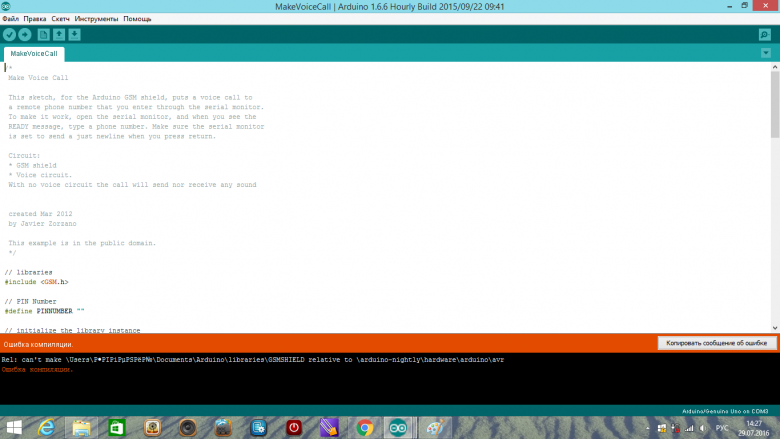Screen dimensions: 780x439
Task: Select the MakeVoiceCall tab
Action: click(34, 54)
